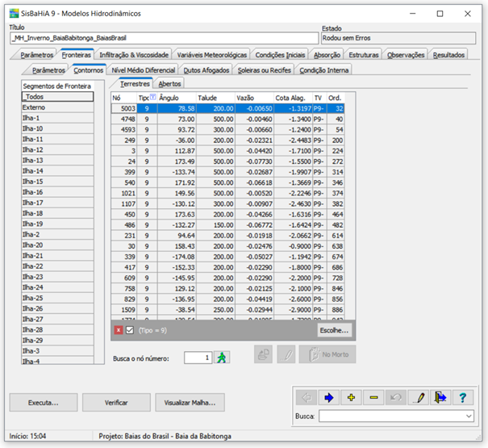The height and width of the screenshot is (448, 488).
Task: Click the yellow minus delete-record icon
Action: [373, 397]
